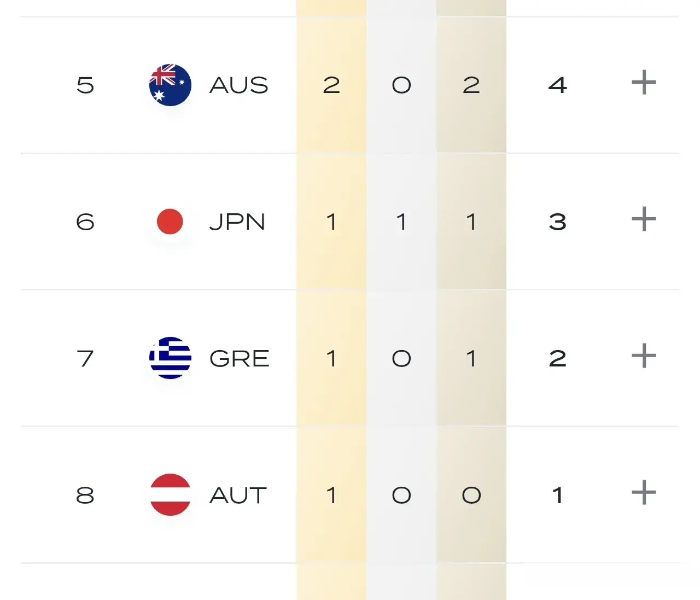The height and width of the screenshot is (600, 700).
Task: Click Australia's total of 4 medals
Action: 558,85
